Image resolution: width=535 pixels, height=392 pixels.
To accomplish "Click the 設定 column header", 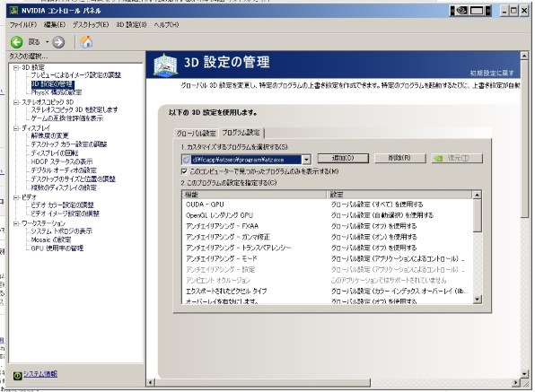I will pos(399,195).
